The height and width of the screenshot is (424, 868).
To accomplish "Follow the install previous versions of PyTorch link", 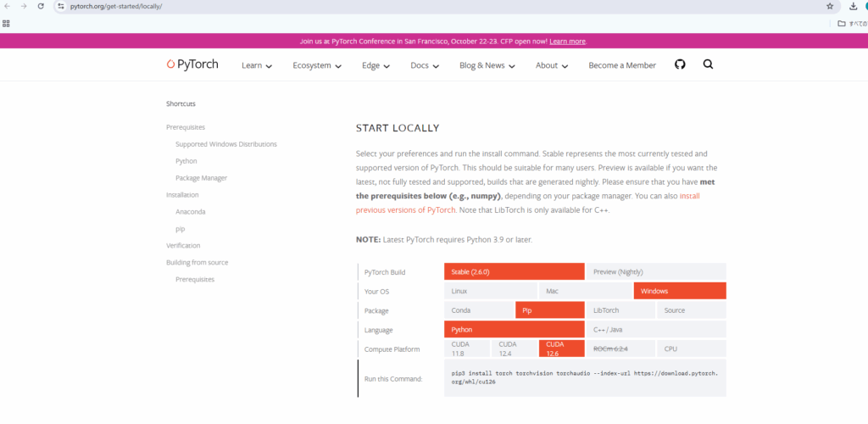I will [527, 204].
